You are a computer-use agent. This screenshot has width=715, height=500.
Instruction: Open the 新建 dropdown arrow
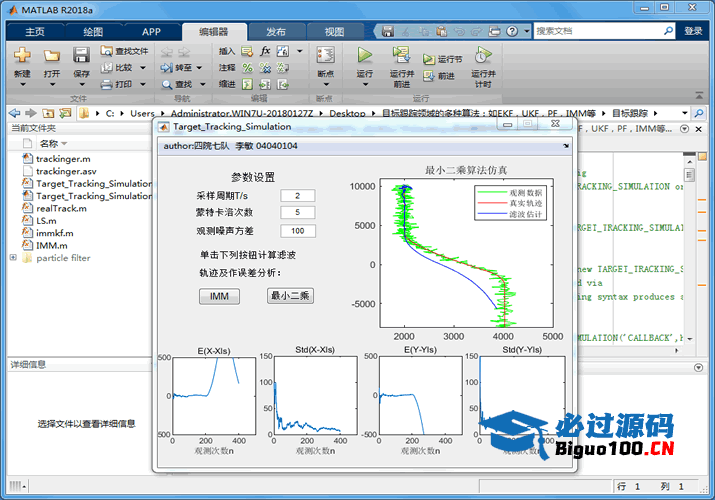click(22, 84)
